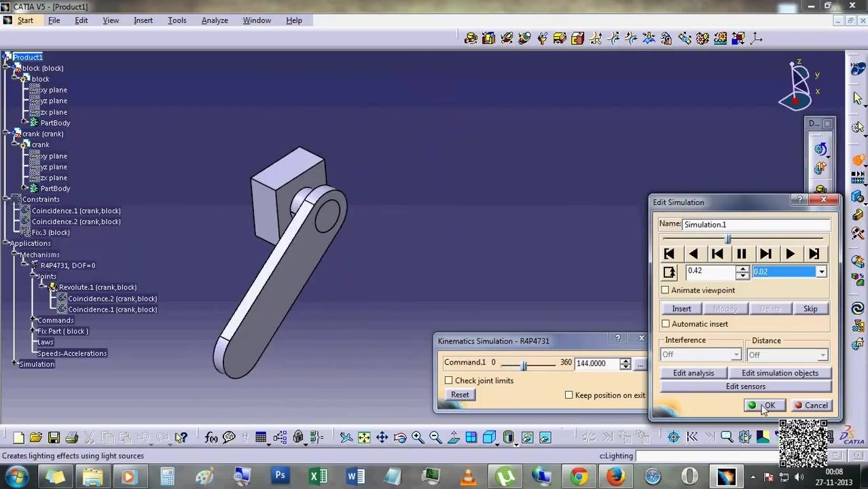Jump to simulation start
Viewport: 868px width, 489px height.
[669, 254]
